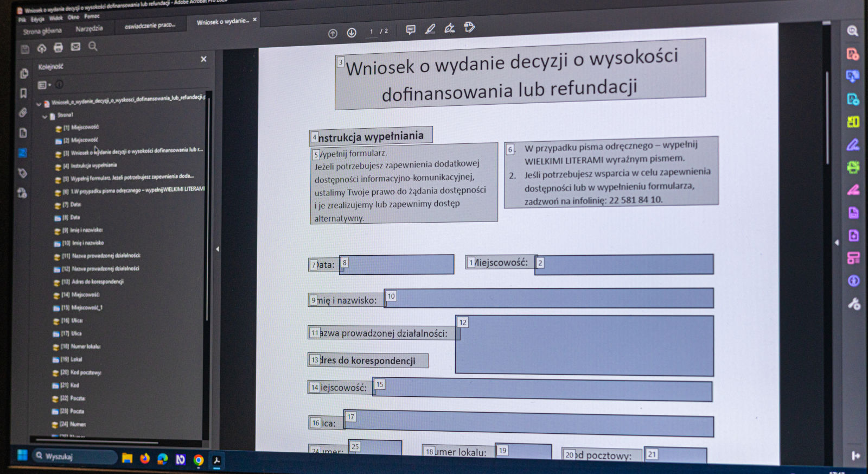Open the light blue Export PDF tool icon
Viewport: 868px width, 474px height.
pyautogui.click(x=853, y=99)
